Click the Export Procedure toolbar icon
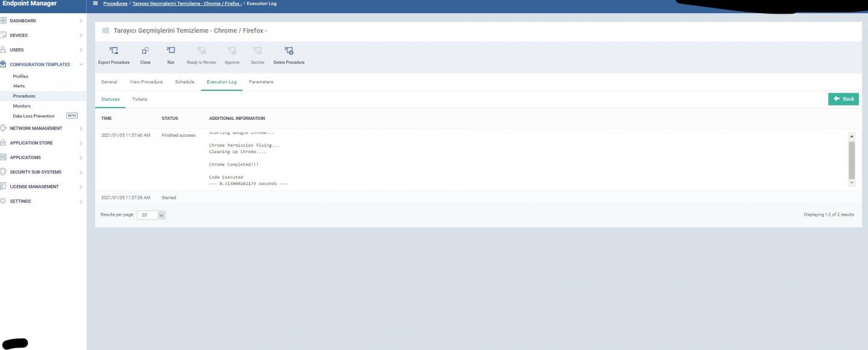 tap(113, 51)
